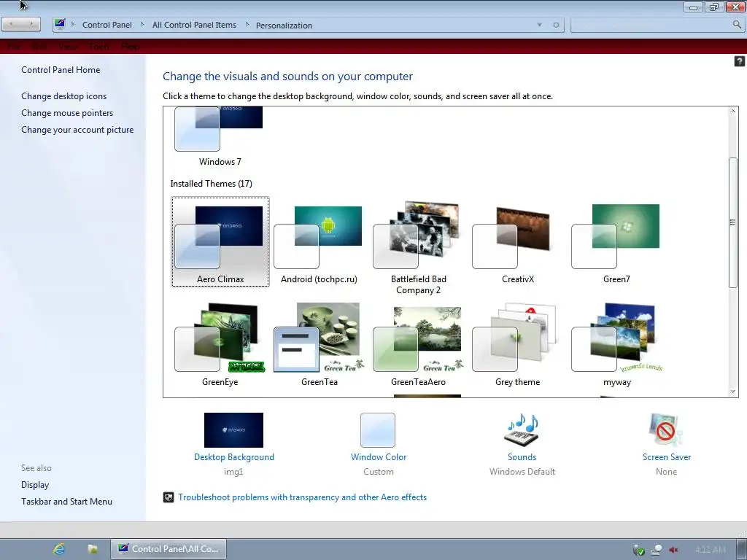The width and height of the screenshot is (747, 560).
Task: Click the theme list scroll-down arrow
Action: 732,392
